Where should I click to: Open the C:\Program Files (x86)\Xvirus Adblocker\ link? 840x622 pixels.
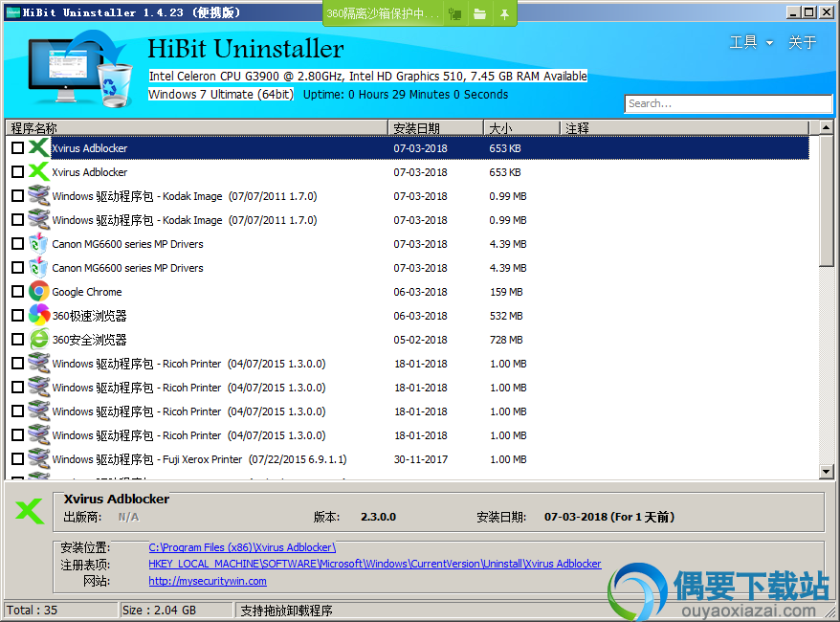(x=242, y=547)
